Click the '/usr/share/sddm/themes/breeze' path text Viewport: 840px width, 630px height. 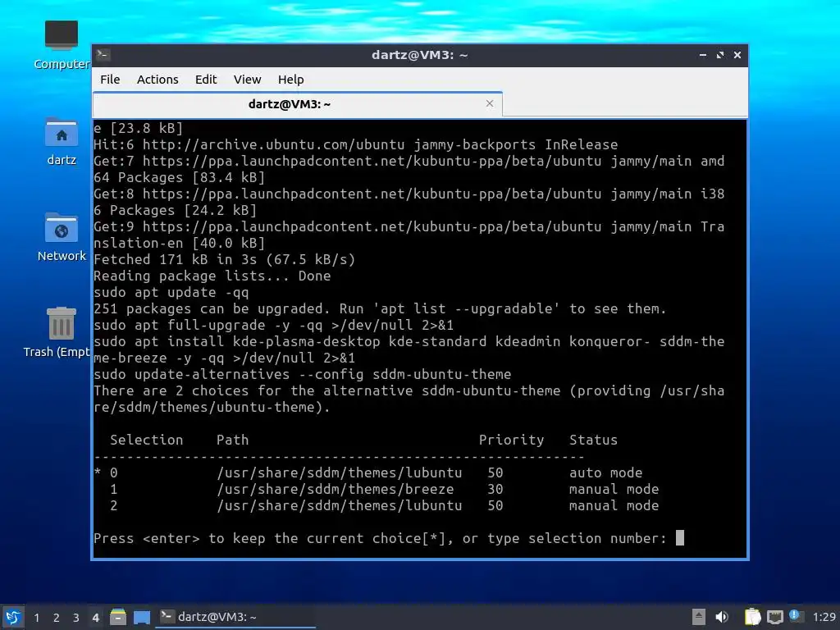click(336, 489)
